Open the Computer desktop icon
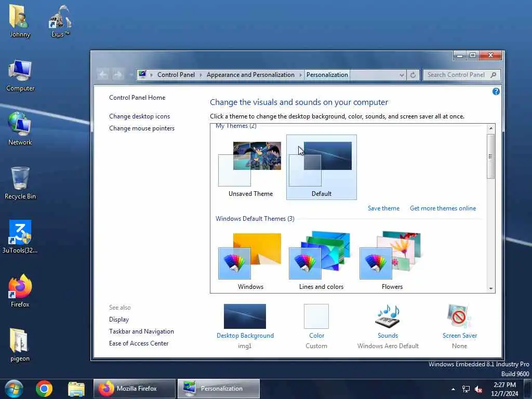 (x=20, y=75)
